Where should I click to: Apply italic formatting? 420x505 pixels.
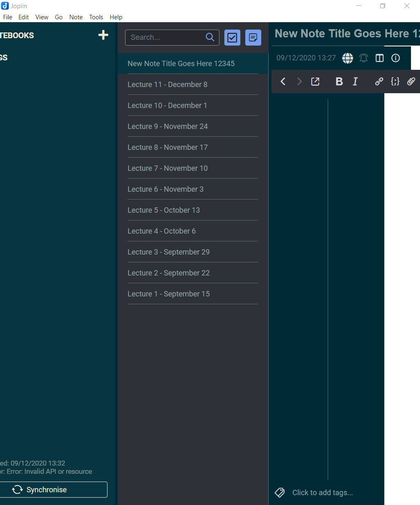355,81
